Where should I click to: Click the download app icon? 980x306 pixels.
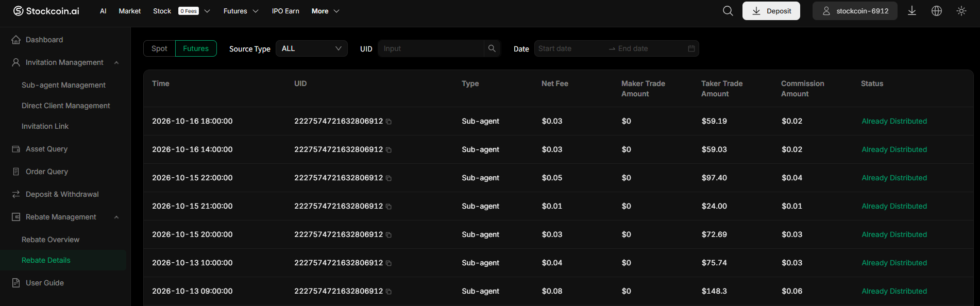click(911, 11)
